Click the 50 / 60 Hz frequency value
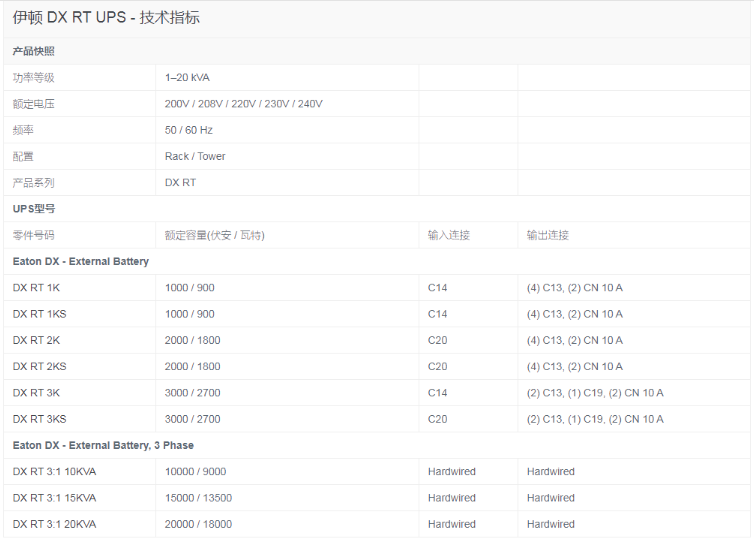Viewport: 754px width, 557px height. pos(189,130)
